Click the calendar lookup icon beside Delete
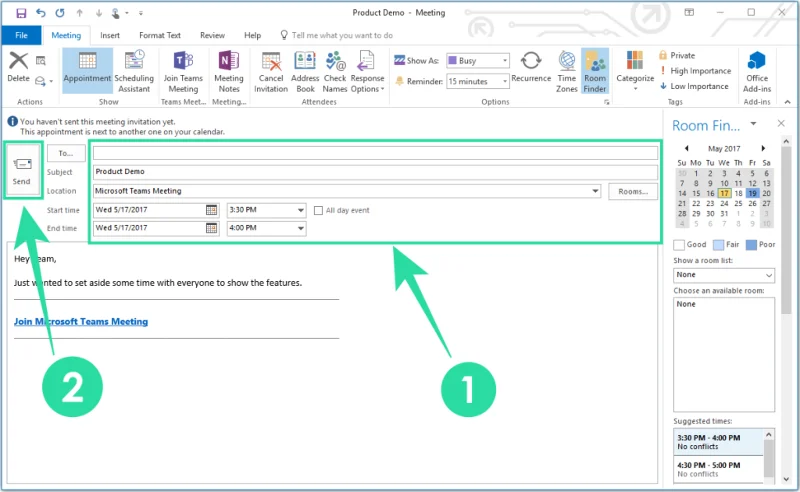Image resolution: width=800 pixels, height=492 pixels. pyautogui.click(x=41, y=61)
